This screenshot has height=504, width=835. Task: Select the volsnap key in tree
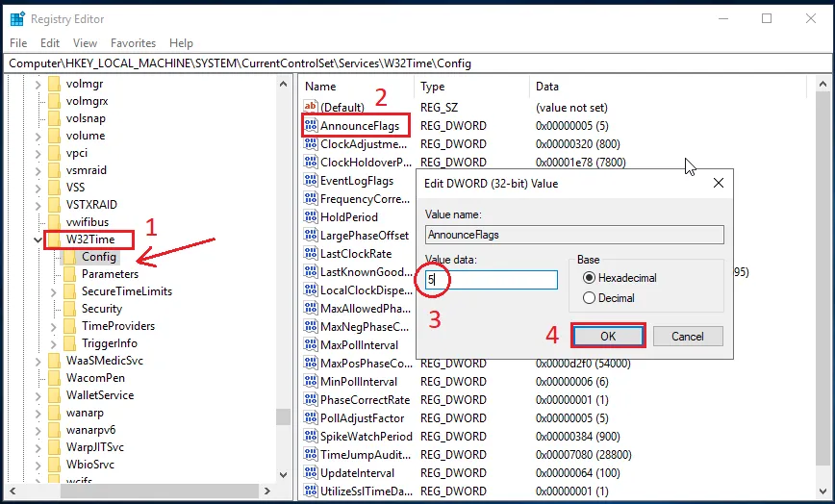point(86,118)
